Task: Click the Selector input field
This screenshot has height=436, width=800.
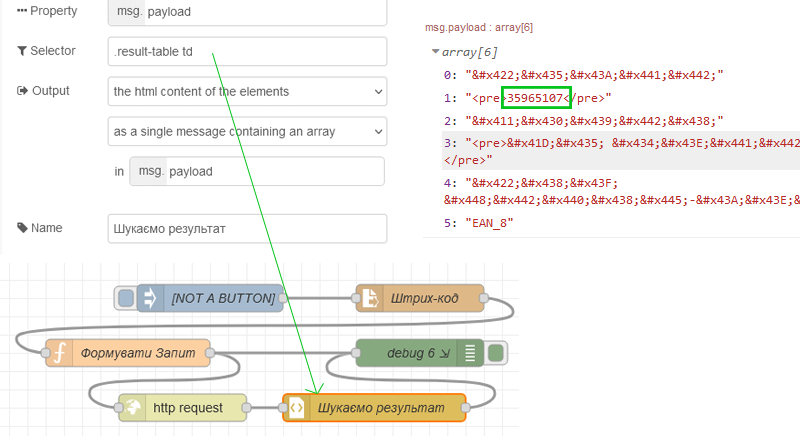Action: pyautogui.click(x=246, y=51)
